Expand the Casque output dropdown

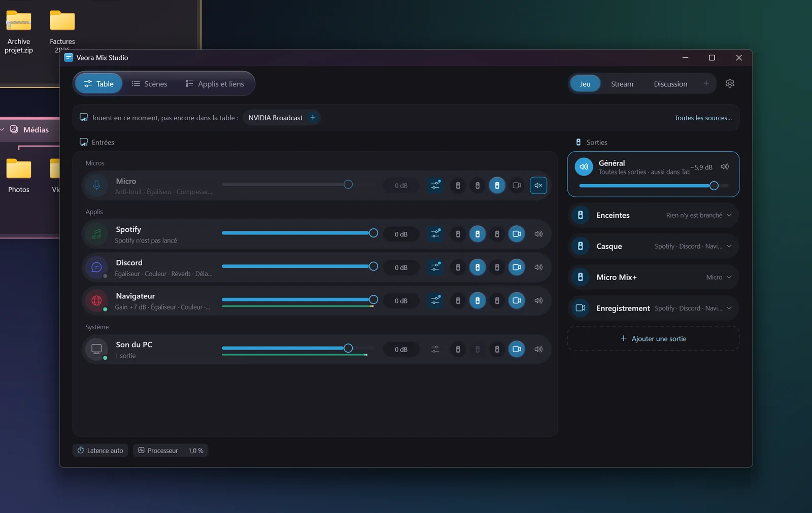click(x=729, y=246)
